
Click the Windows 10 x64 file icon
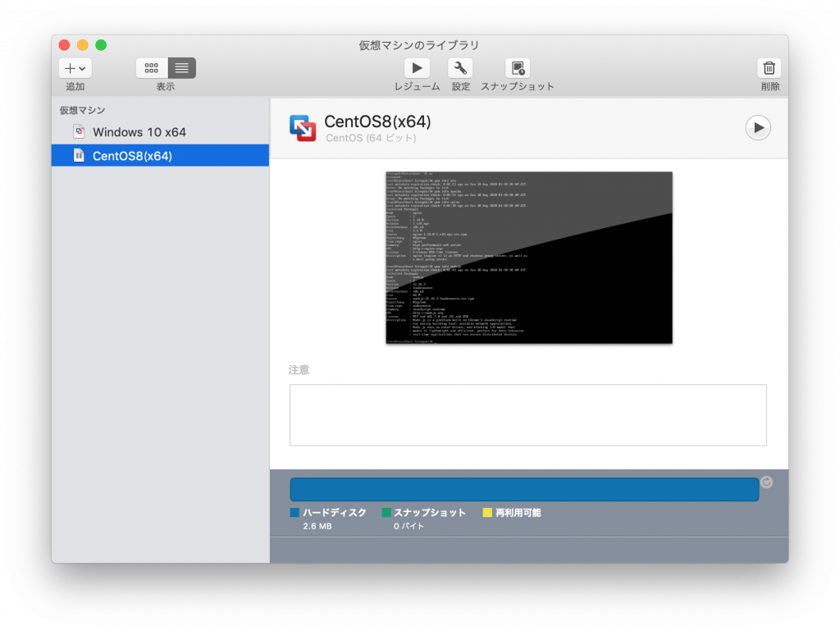79,131
